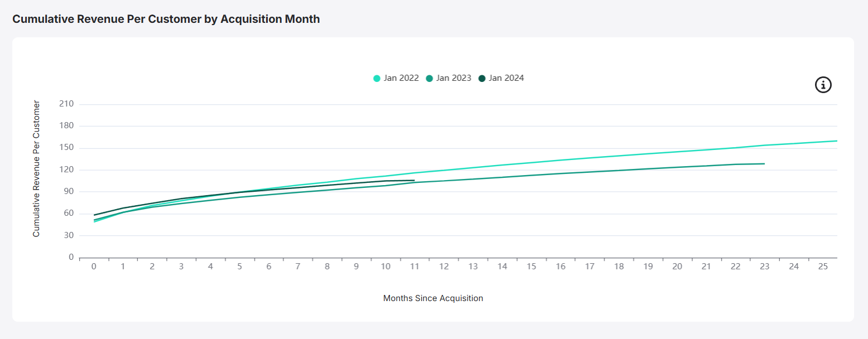The width and height of the screenshot is (868, 339).
Task: Click the Jan 2024 line endpoint at month 11
Action: pyautogui.click(x=414, y=180)
